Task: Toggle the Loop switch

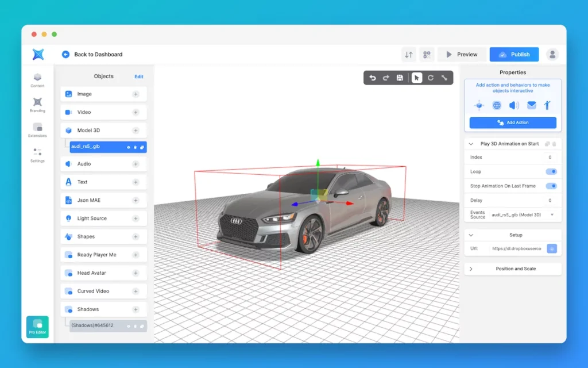Action: click(551, 171)
